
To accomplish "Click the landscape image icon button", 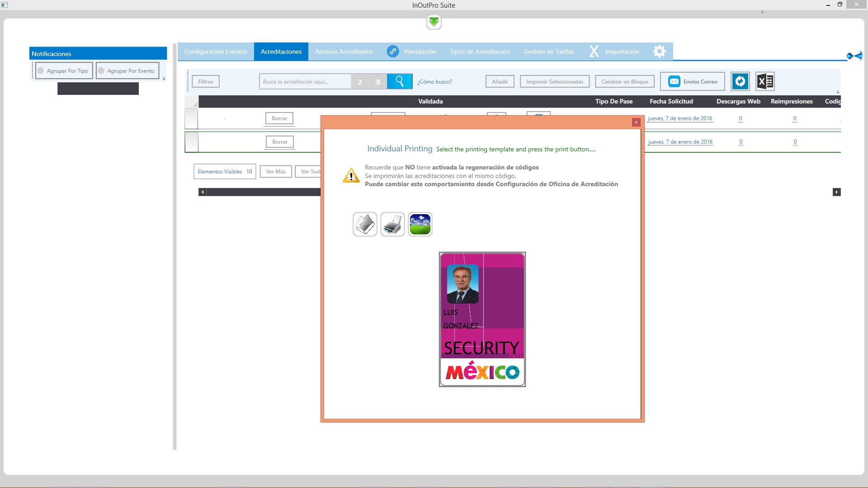I will (420, 225).
